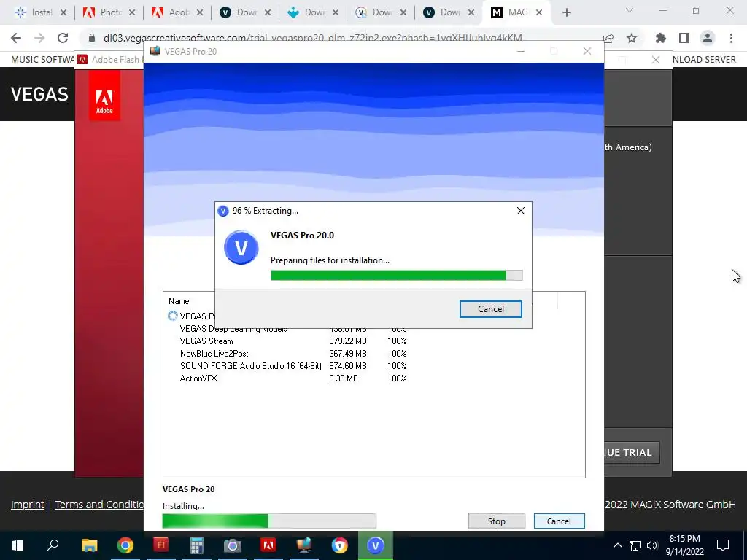Open the Chrome three-dot menu
Viewport: 747px width, 560px height.
pos(731,38)
